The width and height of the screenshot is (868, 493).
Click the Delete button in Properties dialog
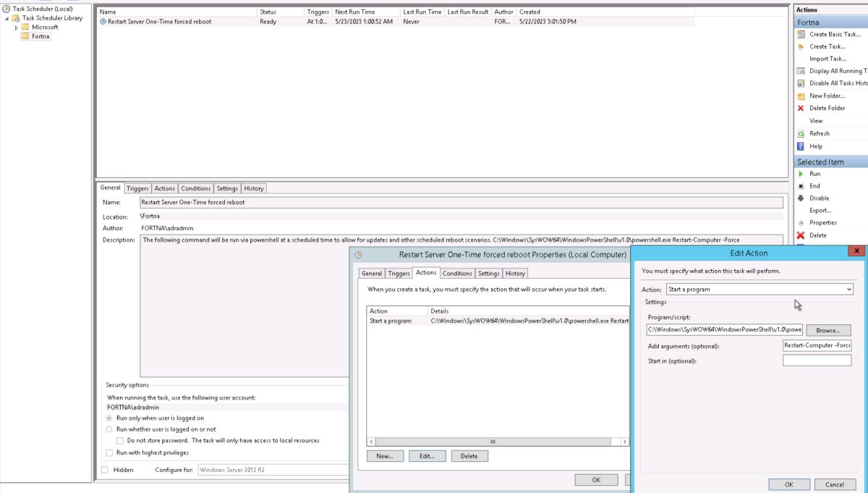[x=469, y=456]
